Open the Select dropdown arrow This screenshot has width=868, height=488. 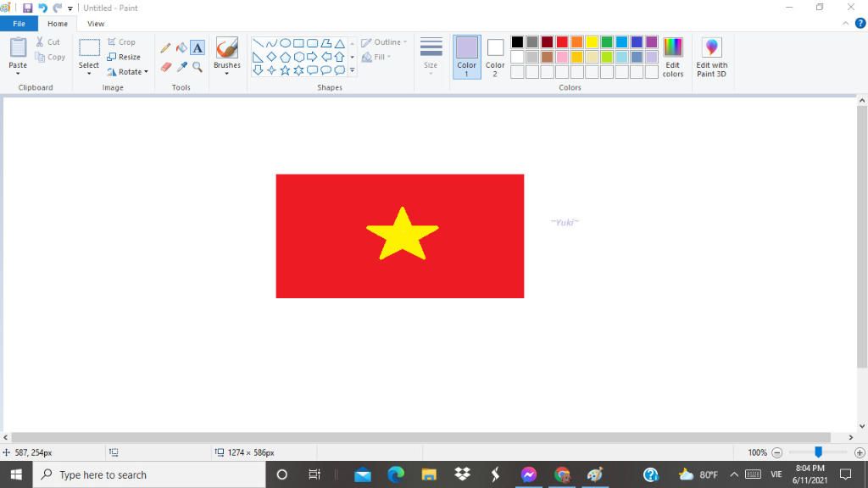(x=88, y=74)
